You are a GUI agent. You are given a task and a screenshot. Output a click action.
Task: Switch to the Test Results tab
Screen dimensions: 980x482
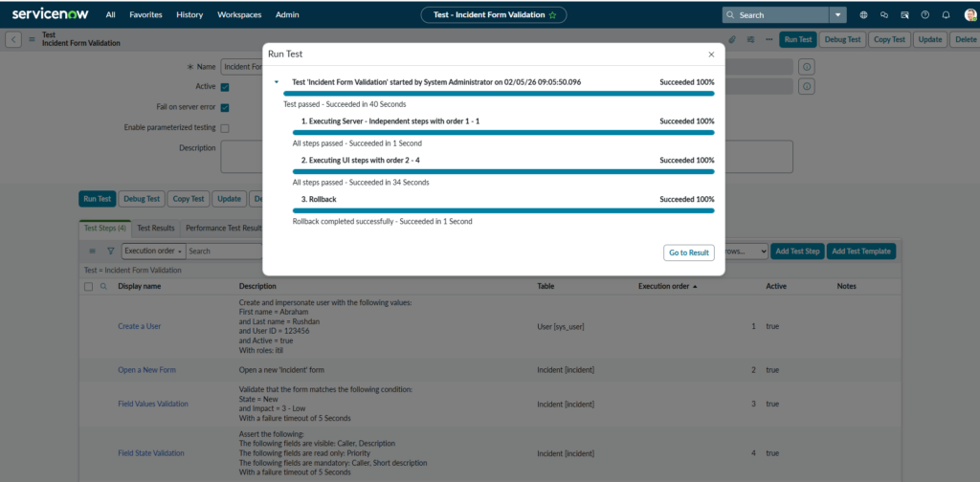click(x=156, y=229)
